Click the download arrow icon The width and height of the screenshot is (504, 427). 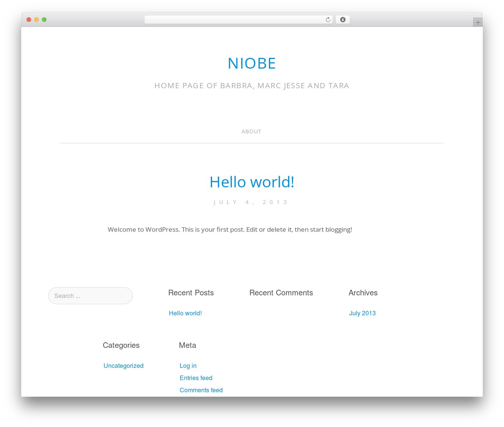tap(343, 20)
